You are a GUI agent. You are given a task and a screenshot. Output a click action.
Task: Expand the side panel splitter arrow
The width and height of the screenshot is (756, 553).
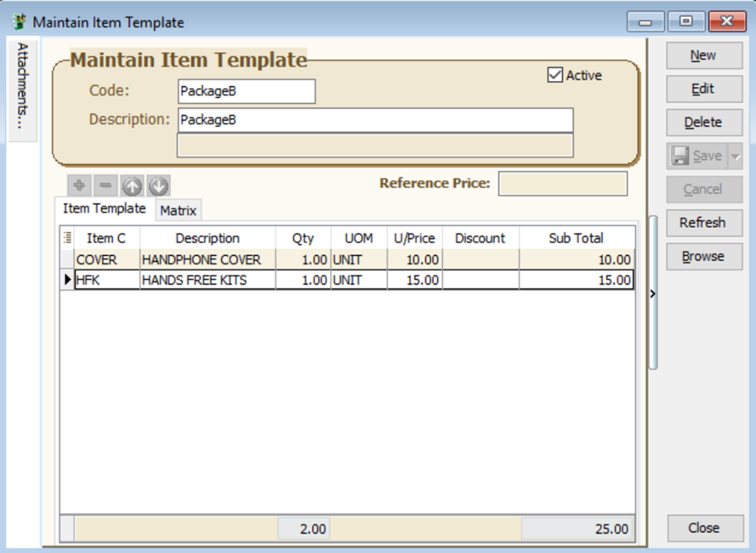click(x=653, y=294)
